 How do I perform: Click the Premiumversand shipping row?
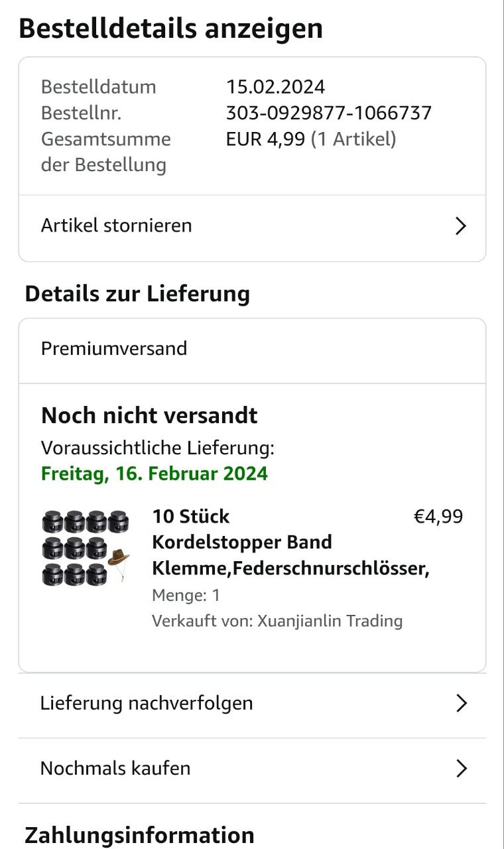pyautogui.click(x=114, y=349)
